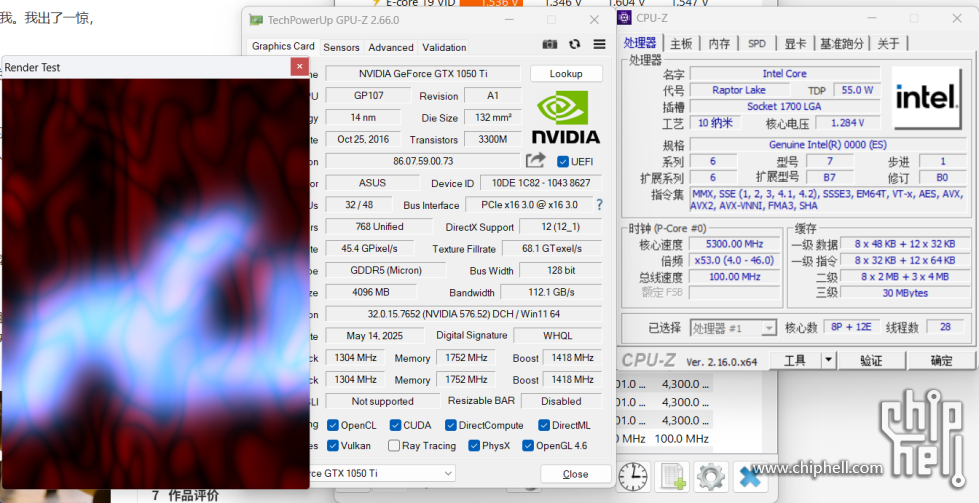Select the 基准跑分 tab in CPU-Z

point(842,44)
